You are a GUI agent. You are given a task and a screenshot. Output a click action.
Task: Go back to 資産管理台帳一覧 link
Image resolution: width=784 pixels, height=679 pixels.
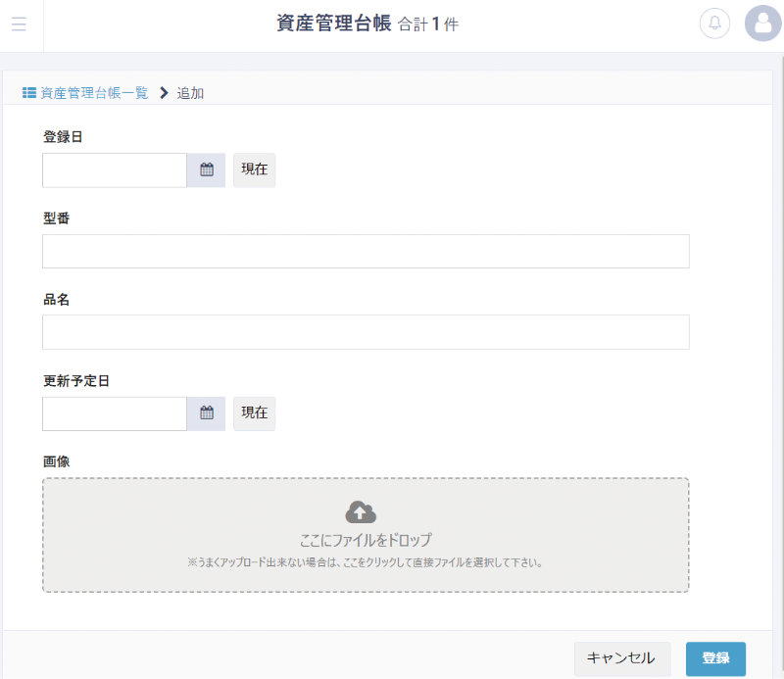[94, 93]
